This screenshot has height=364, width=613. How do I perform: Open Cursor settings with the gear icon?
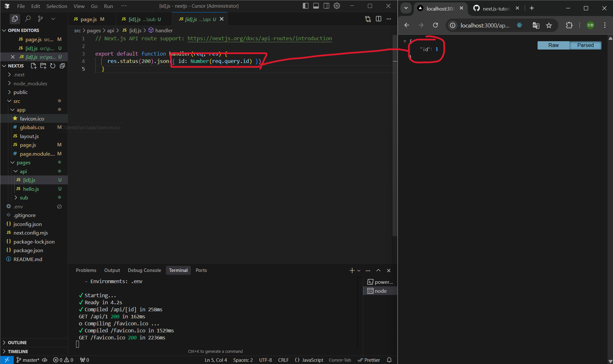coord(337,6)
